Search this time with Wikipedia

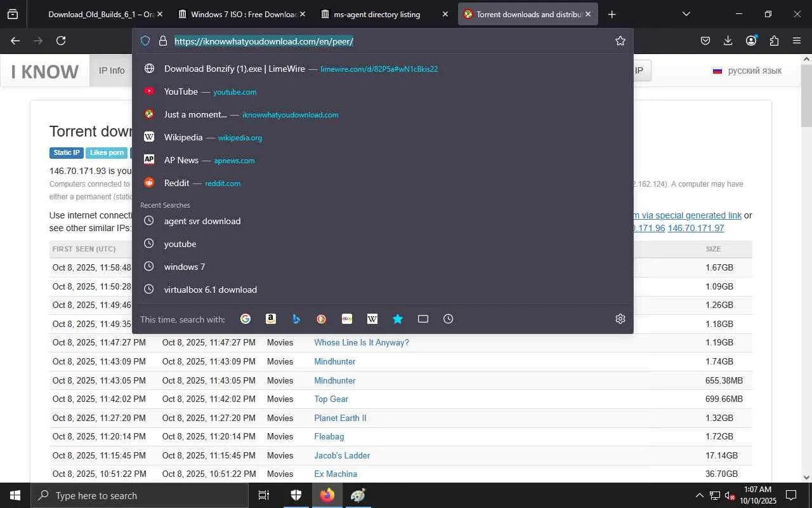(x=372, y=319)
